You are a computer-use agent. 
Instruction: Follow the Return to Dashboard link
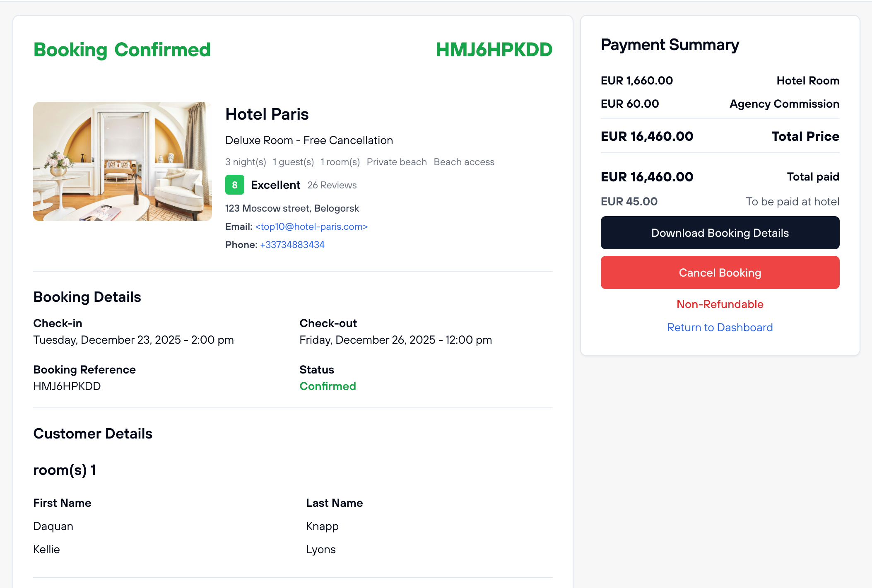[x=720, y=328]
